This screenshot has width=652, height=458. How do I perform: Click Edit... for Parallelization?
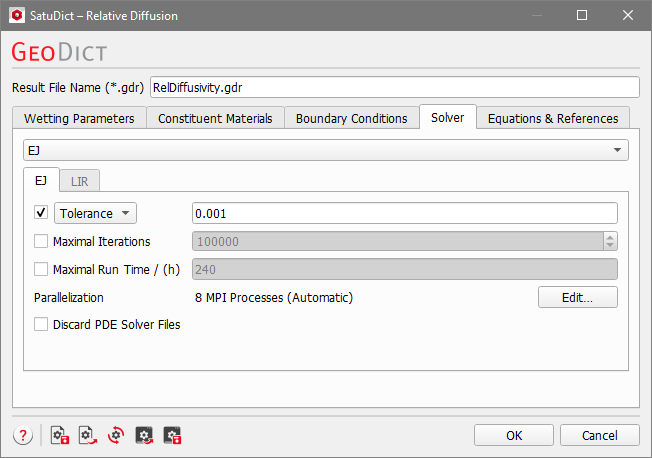(x=578, y=297)
